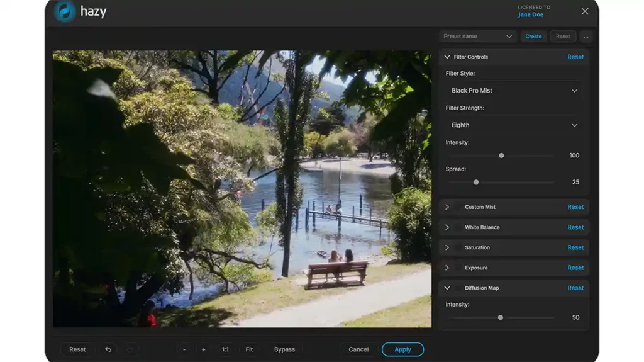Set preview zoom to 1:1
This screenshot has height=362, width=644.
click(225, 349)
